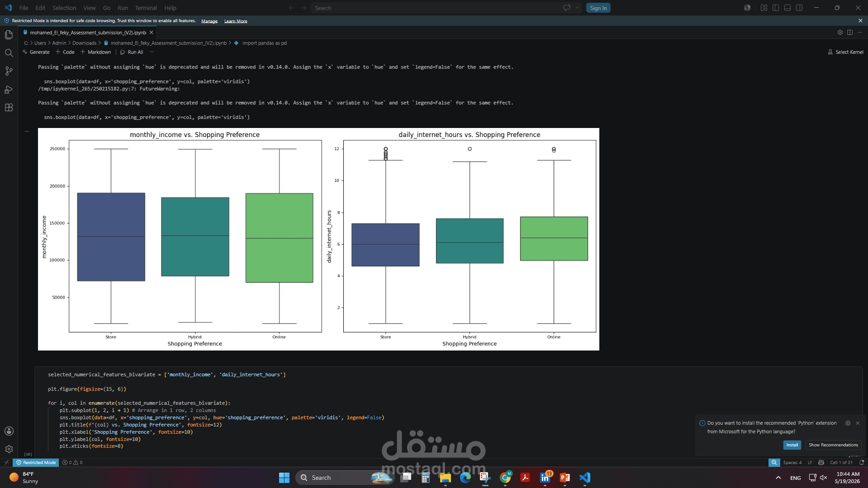Click the Sign In button
This screenshot has height=488, width=868.
598,8
